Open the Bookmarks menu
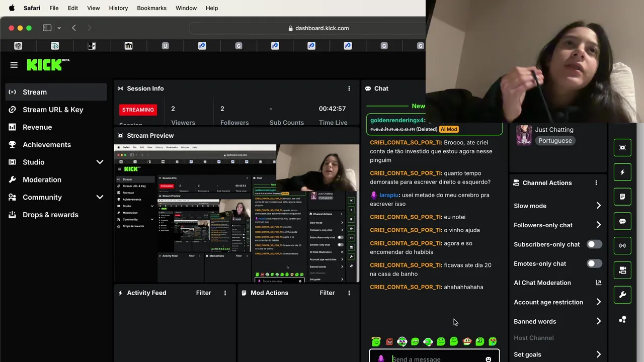This screenshot has width=644, height=362. point(151,8)
